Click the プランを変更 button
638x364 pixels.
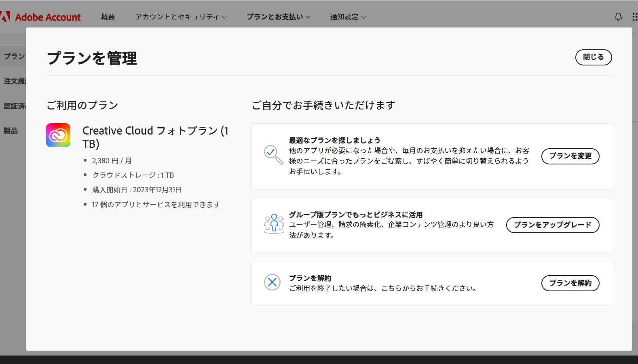pos(570,156)
